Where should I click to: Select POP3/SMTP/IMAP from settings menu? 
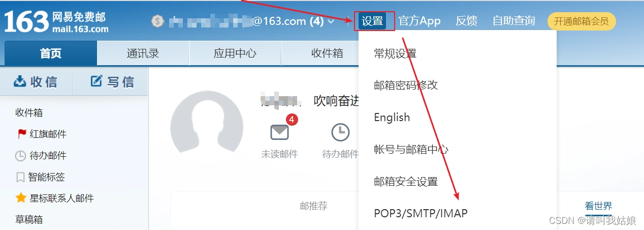(x=421, y=213)
